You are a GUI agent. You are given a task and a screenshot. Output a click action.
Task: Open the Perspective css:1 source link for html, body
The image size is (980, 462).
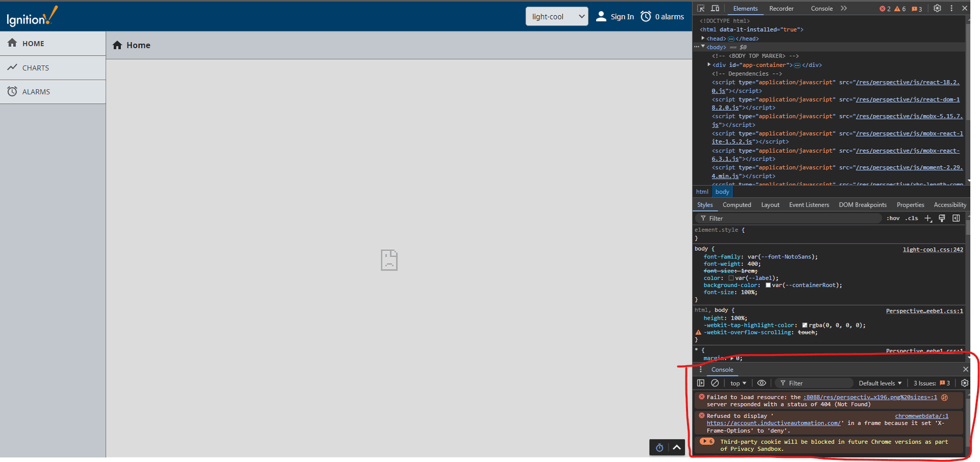924,311
